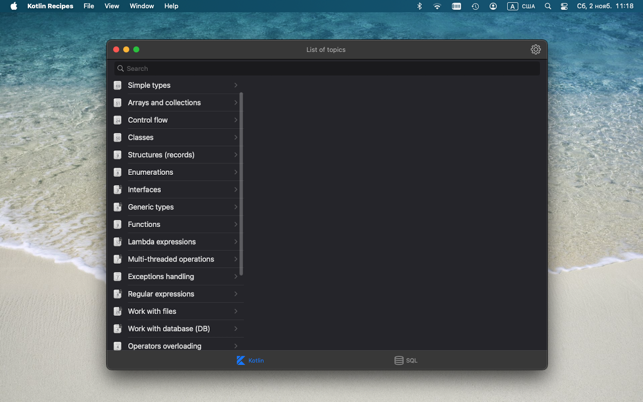Open the Window menu
The image size is (643, 402).
tap(141, 6)
